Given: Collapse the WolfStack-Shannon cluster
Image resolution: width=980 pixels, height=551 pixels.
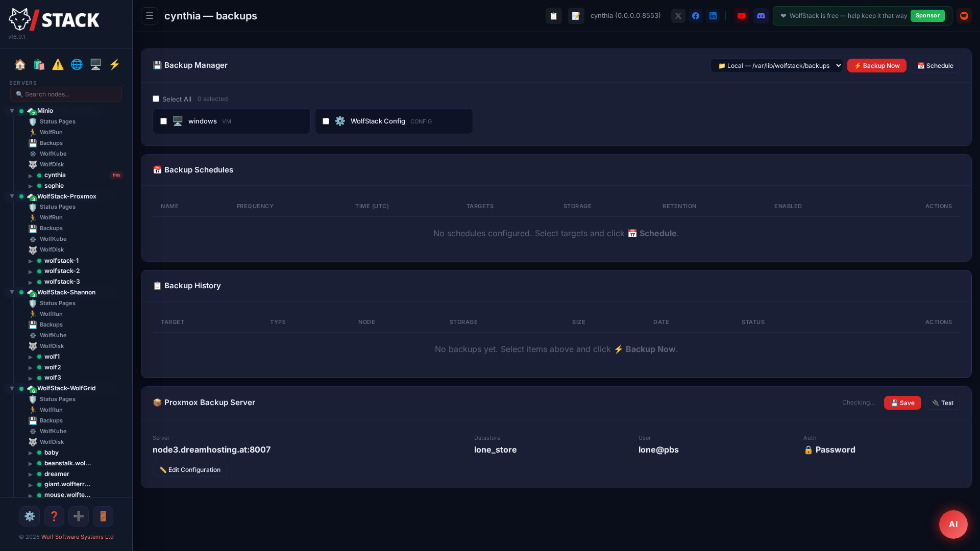Looking at the screenshot, I should (x=12, y=292).
